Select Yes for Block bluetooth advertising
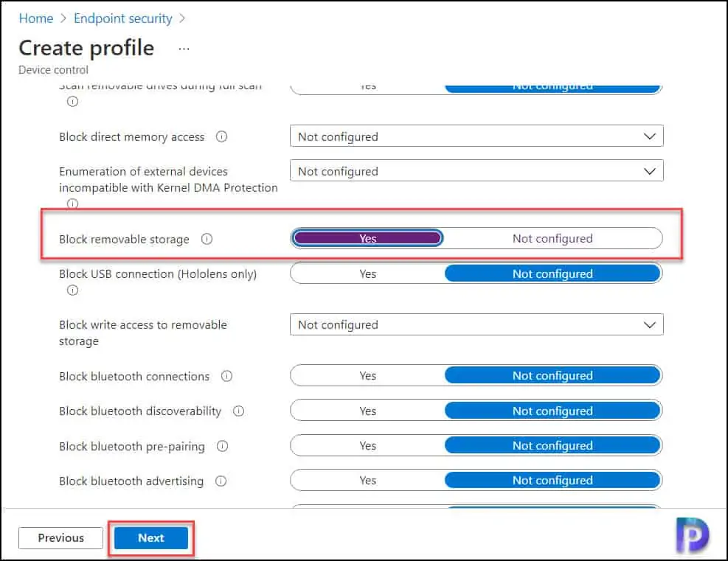Screen dimensions: 728x561 pos(367,481)
